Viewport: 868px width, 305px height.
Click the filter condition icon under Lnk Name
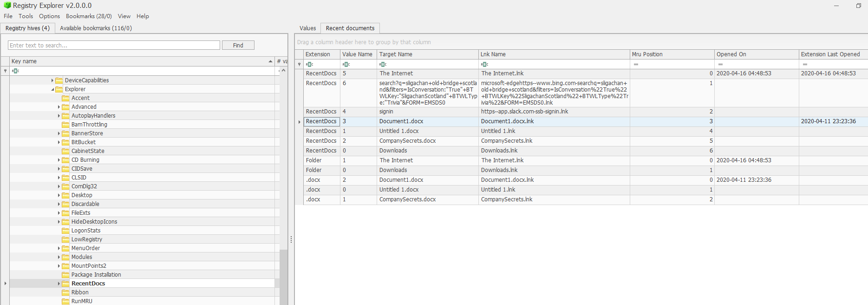[484, 64]
